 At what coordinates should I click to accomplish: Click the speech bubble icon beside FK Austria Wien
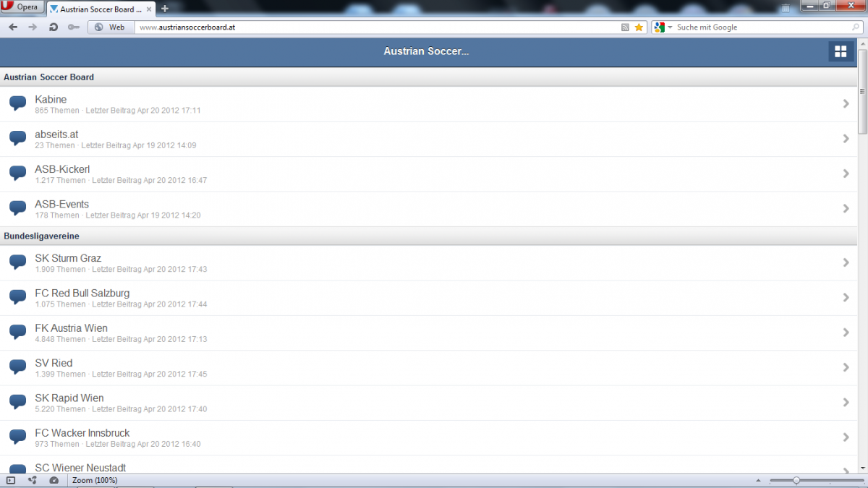click(x=18, y=333)
